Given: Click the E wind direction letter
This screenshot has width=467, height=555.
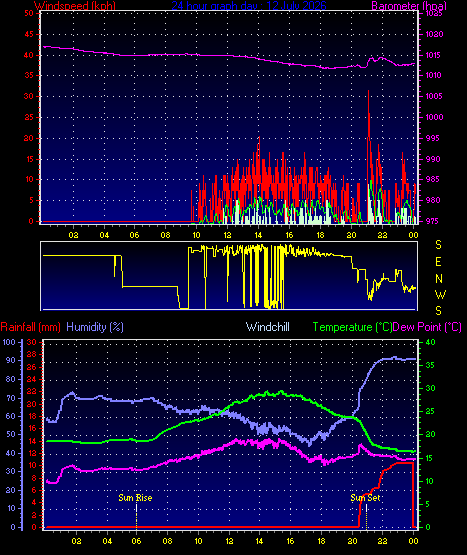Looking at the screenshot, I should 438,262.
